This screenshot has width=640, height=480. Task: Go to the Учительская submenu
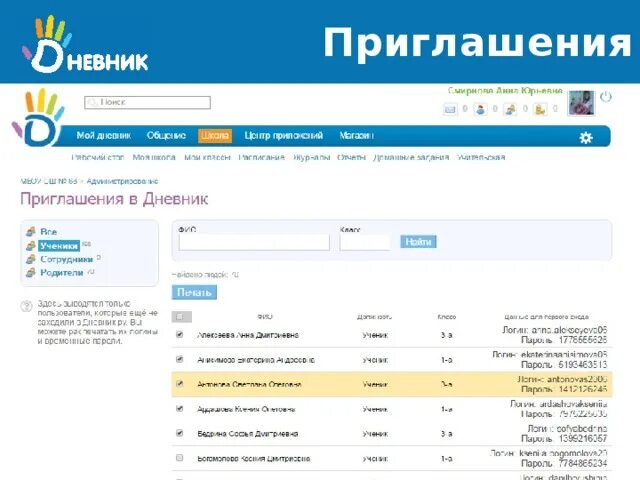coord(481,157)
